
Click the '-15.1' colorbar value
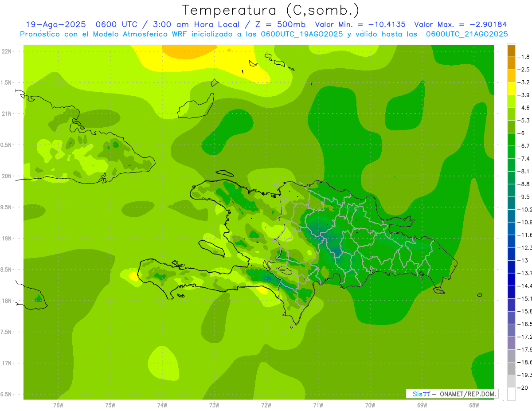point(525,298)
